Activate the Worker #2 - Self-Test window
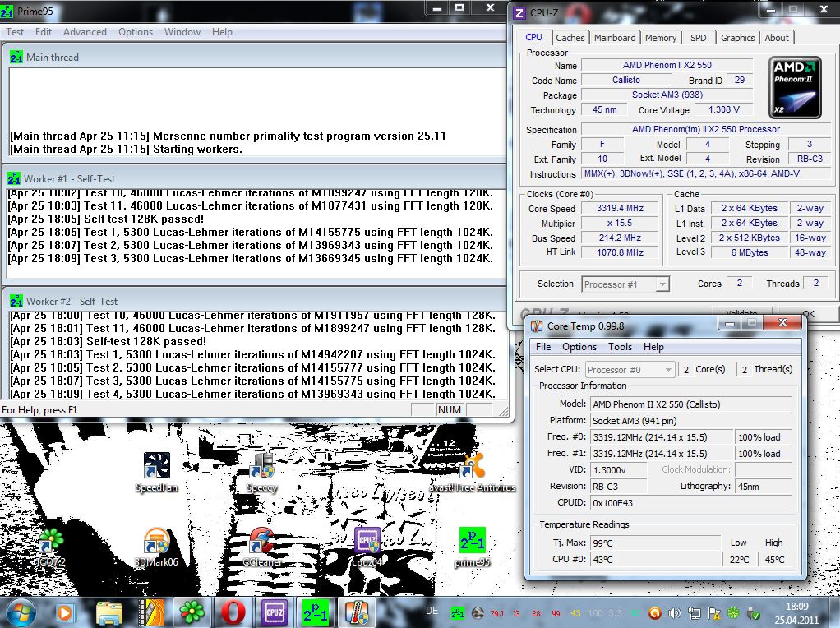The width and height of the screenshot is (840, 628). 72,301
